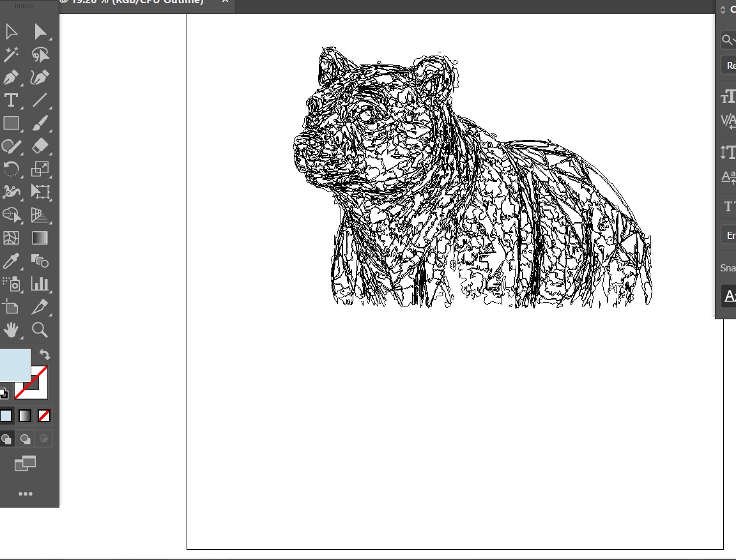Open Edit Toolbar three-dots menu
The width and height of the screenshot is (736, 560).
point(26,494)
